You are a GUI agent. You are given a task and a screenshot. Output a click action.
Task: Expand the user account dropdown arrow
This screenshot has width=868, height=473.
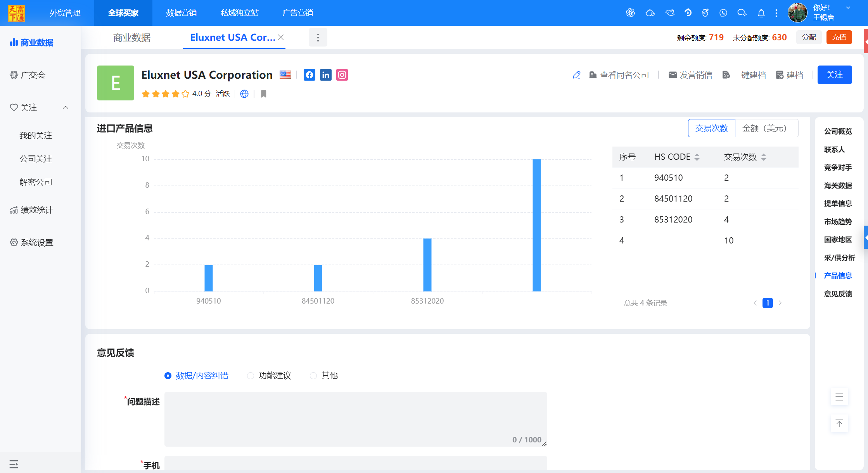848,8
